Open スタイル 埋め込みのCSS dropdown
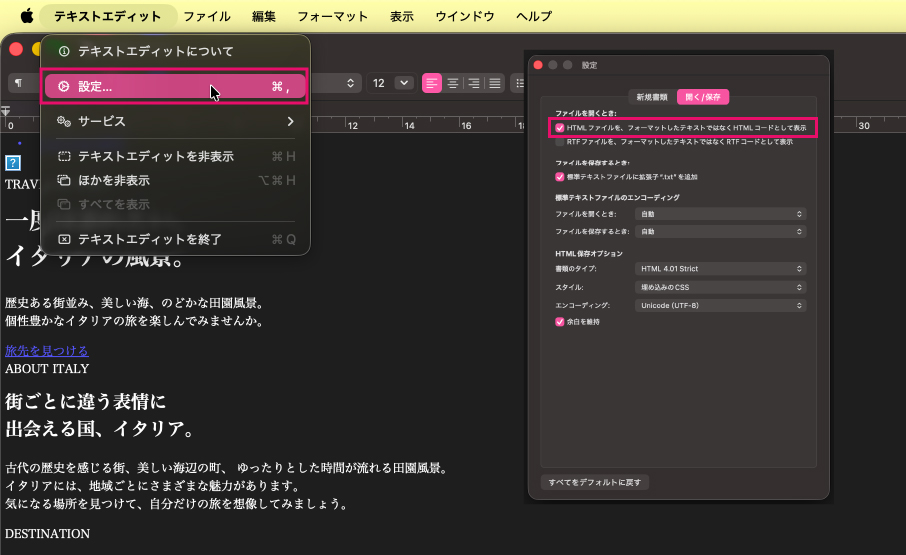Viewport: 906px width, 555px height. [721, 287]
